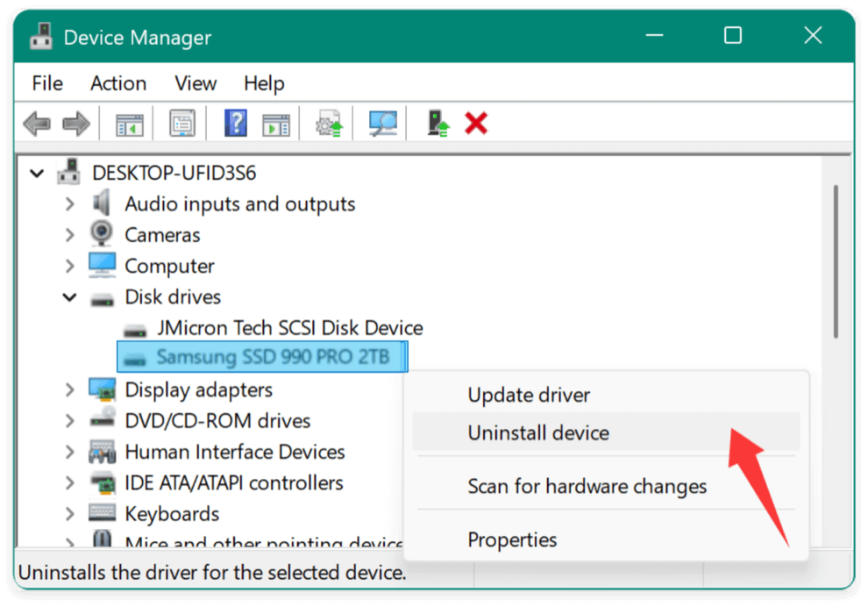
Task: Open the View menu
Action: [x=195, y=82]
